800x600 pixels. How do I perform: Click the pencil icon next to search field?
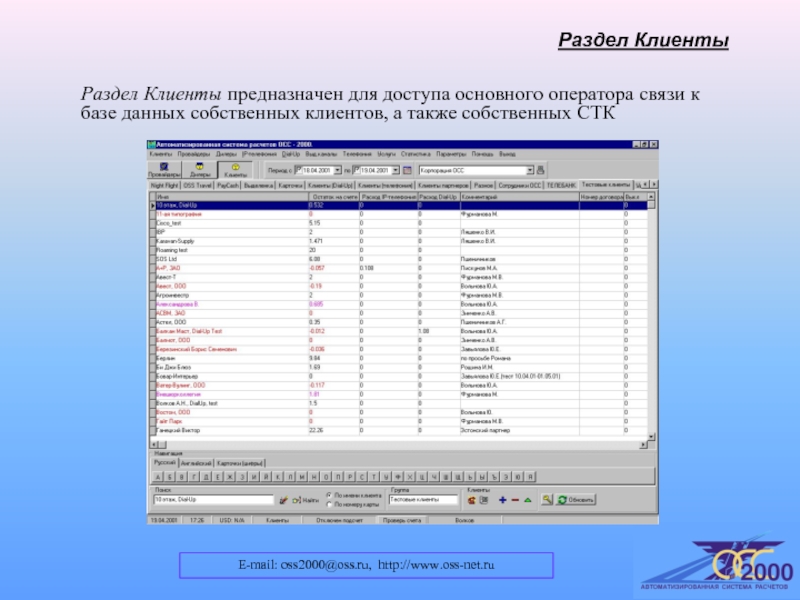[x=284, y=499]
